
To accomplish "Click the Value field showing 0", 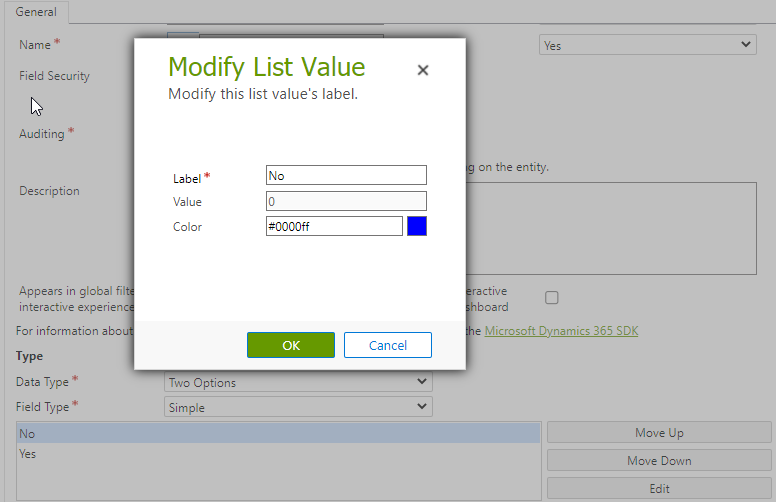I will (346, 201).
